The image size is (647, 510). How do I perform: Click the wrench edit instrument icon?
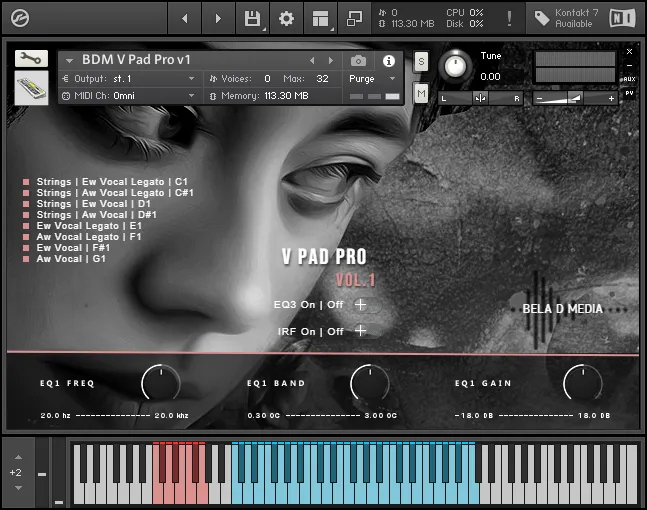pos(31,59)
